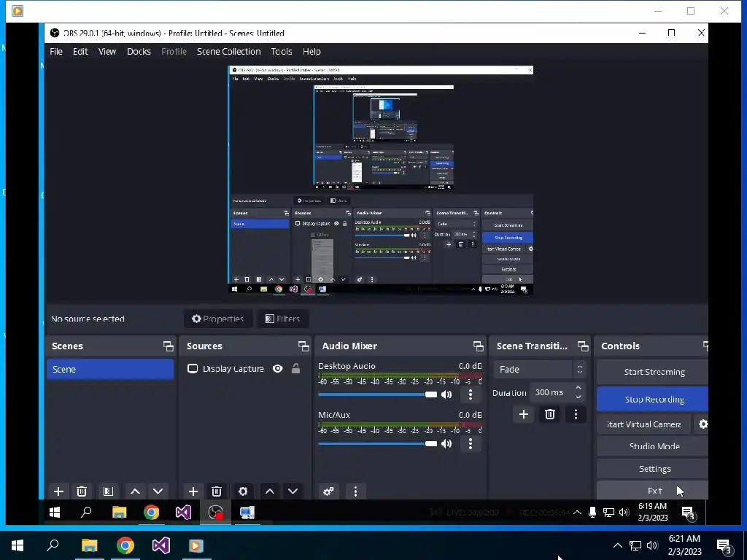Screen dimensions: 747x560
Task: Toggle Studio Mode button
Action: 653,446
